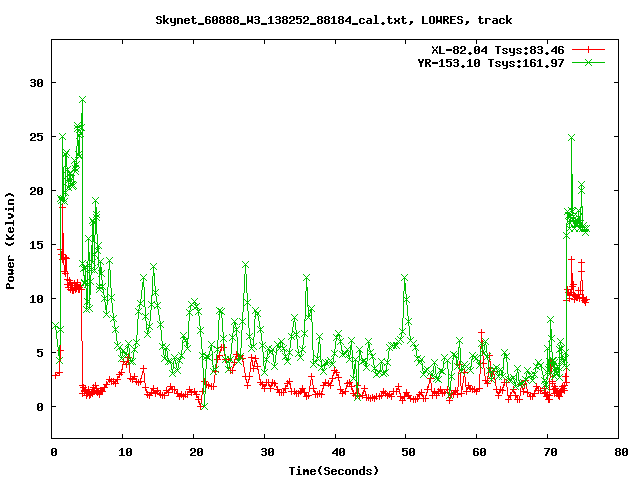640x480 pixels.
Task: Click the y-axis tick label 30
Action: pyautogui.click(x=36, y=83)
